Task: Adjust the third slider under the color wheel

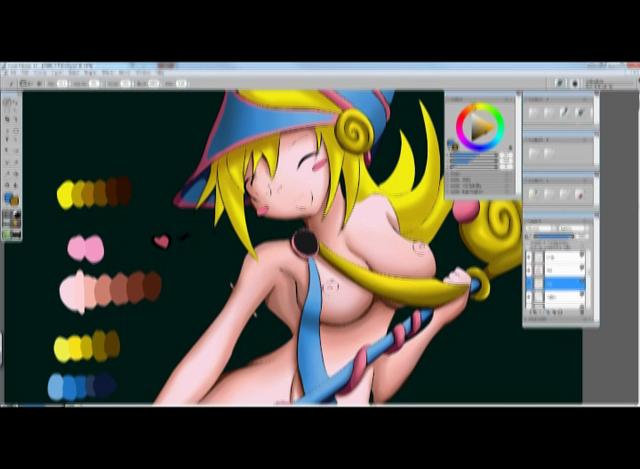Action: click(x=473, y=167)
